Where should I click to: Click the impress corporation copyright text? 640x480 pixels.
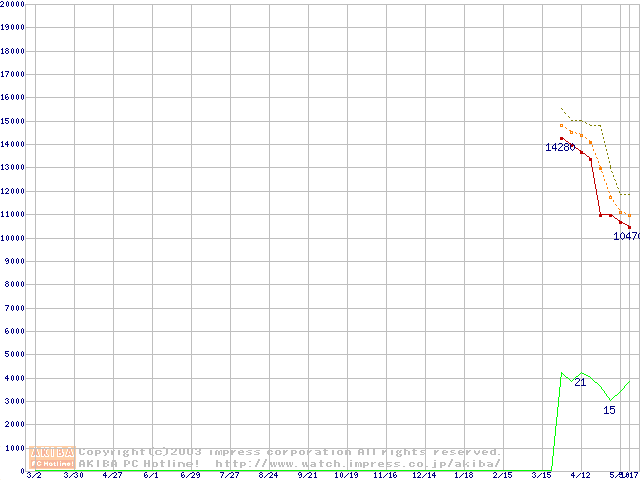pyautogui.click(x=290, y=452)
